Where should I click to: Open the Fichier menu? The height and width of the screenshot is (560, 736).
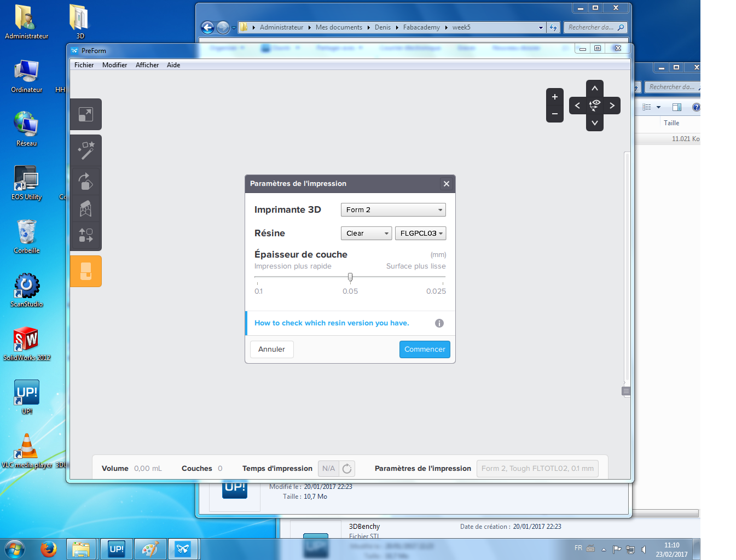[84, 65]
